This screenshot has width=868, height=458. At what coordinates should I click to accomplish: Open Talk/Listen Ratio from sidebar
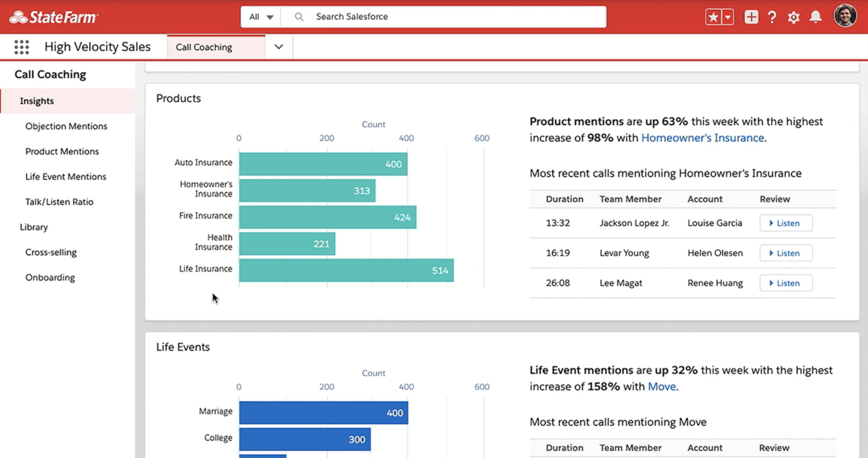pos(59,202)
